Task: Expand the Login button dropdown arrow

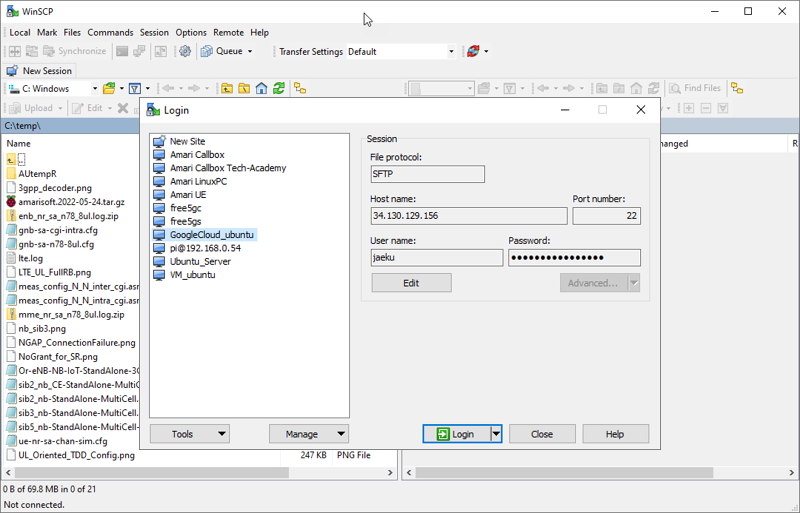Action: [496, 434]
